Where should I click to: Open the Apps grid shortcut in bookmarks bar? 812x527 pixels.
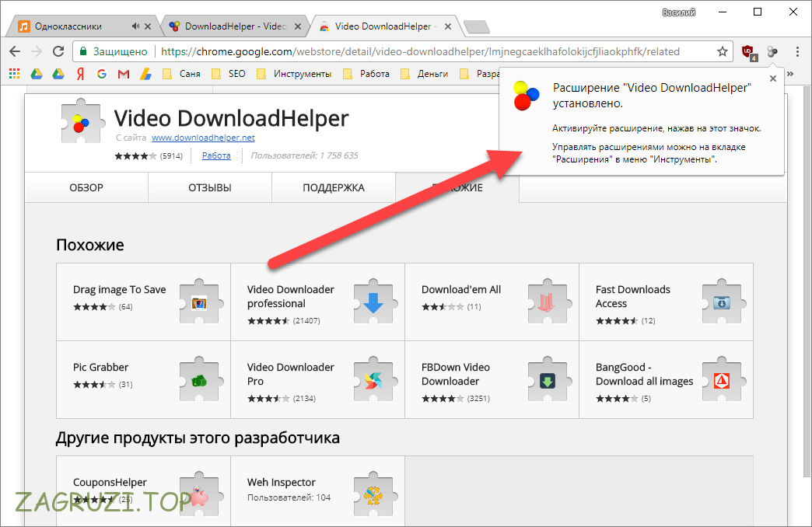click(15, 74)
